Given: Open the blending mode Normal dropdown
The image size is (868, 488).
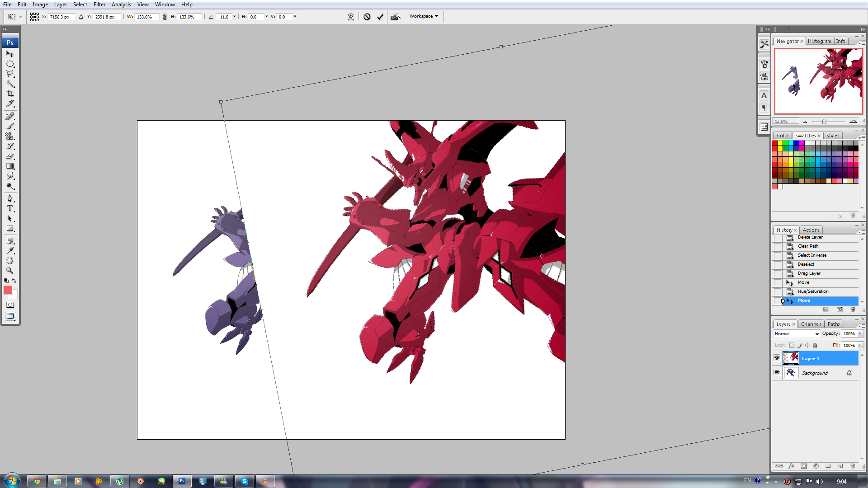Looking at the screenshot, I should (x=796, y=334).
